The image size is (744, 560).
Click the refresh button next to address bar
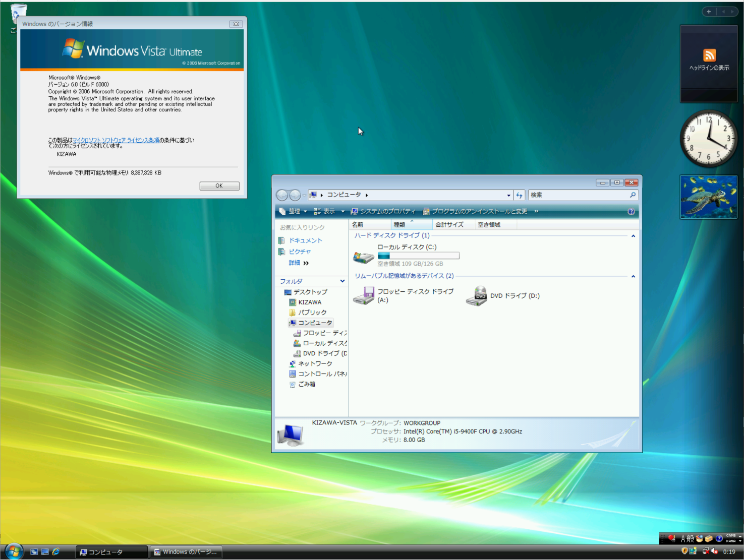pos(519,195)
